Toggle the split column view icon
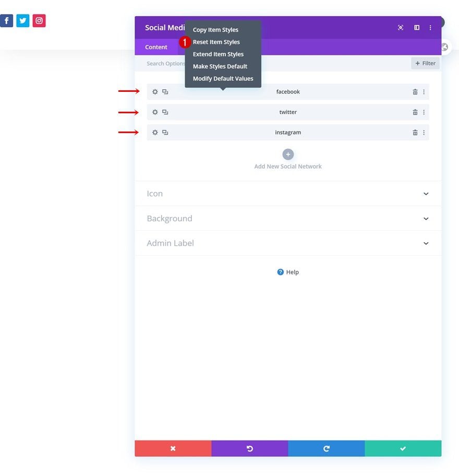This screenshot has height=476, width=459. tap(417, 28)
